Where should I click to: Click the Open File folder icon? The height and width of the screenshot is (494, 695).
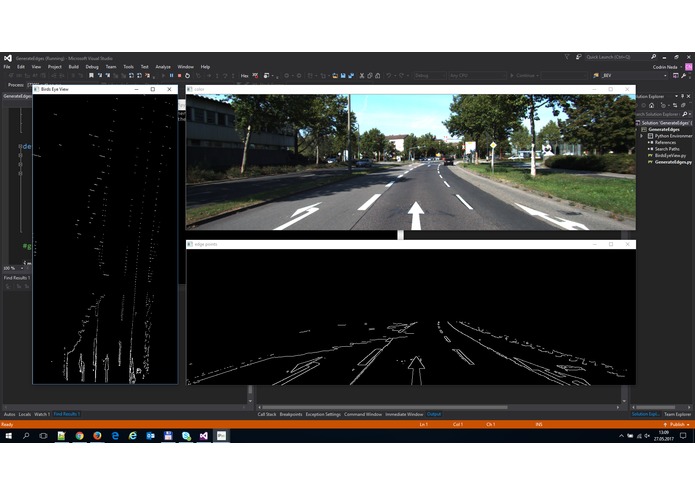335,76
